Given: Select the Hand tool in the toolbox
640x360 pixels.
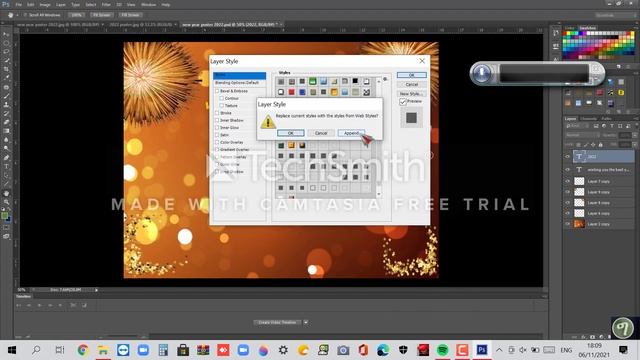Looking at the screenshot, I should [x=6, y=193].
